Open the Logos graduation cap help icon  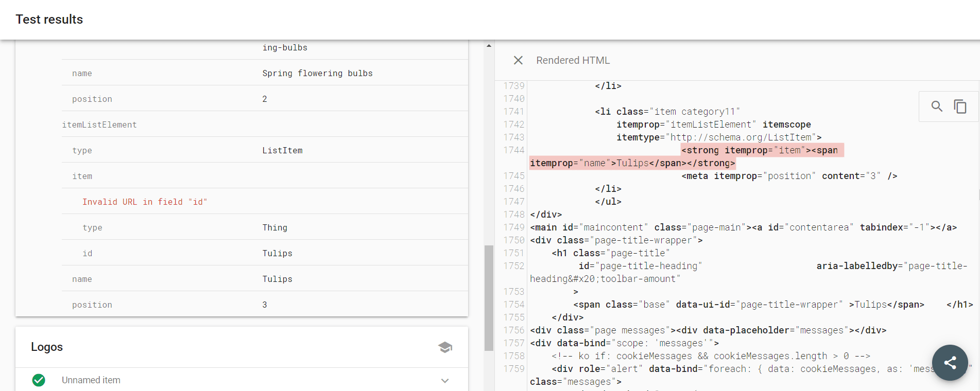(445, 347)
